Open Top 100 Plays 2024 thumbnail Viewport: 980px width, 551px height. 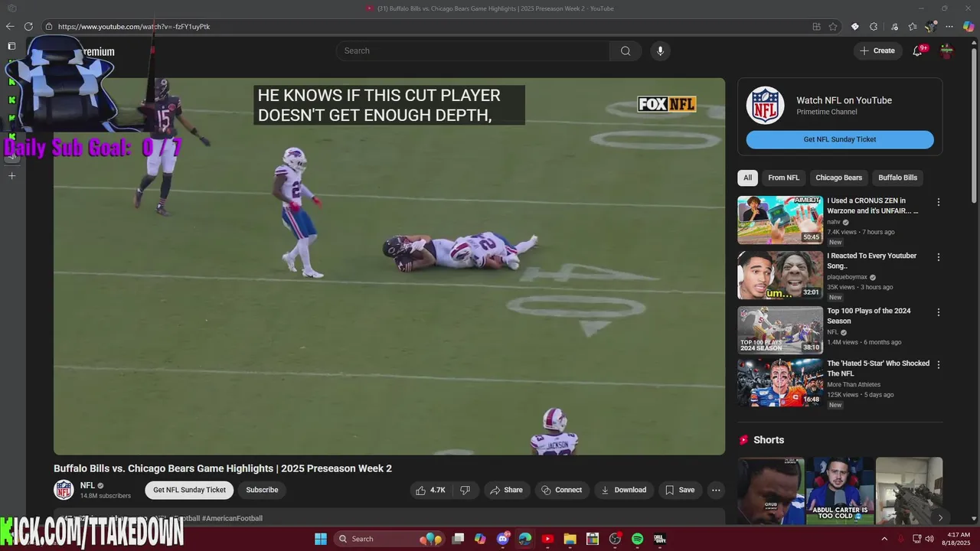[780, 330]
